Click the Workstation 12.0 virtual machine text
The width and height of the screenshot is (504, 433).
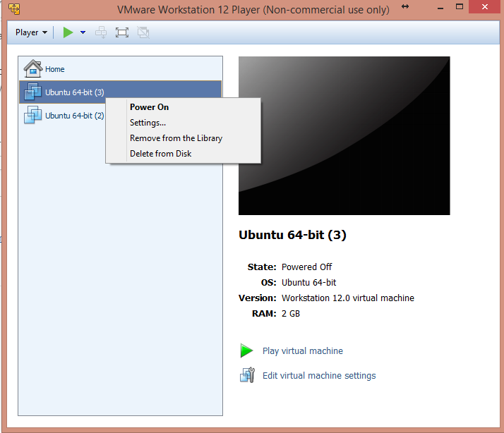(348, 298)
